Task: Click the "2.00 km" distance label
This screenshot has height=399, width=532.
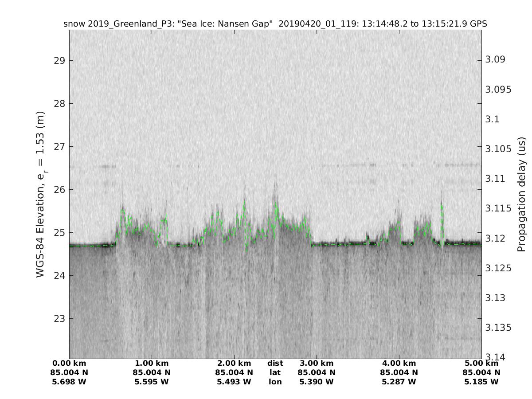Action: click(x=234, y=364)
